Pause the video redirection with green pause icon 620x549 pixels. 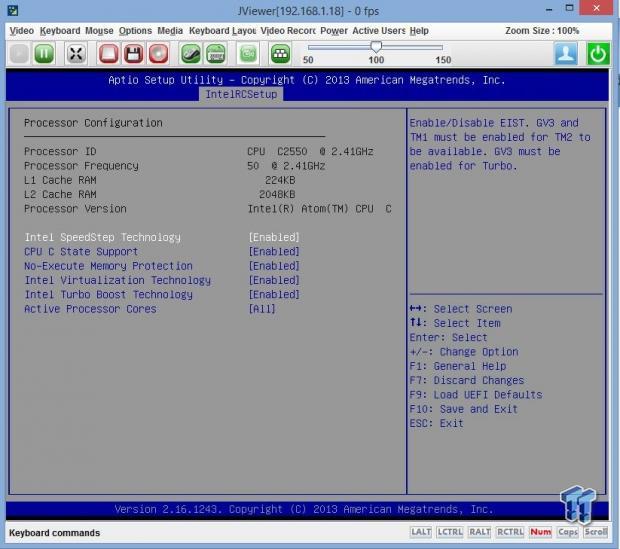coord(44,54)
